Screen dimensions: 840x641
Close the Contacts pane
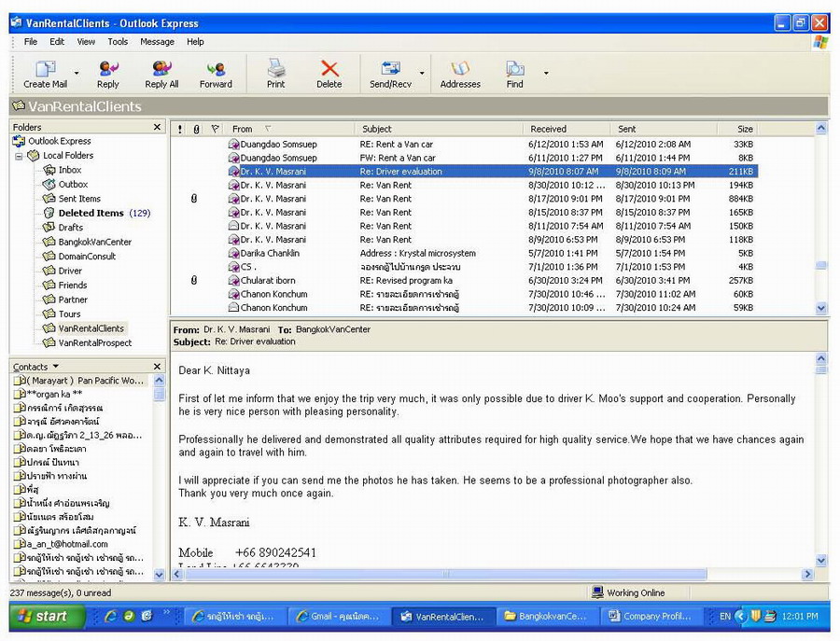tap(157, 367)
